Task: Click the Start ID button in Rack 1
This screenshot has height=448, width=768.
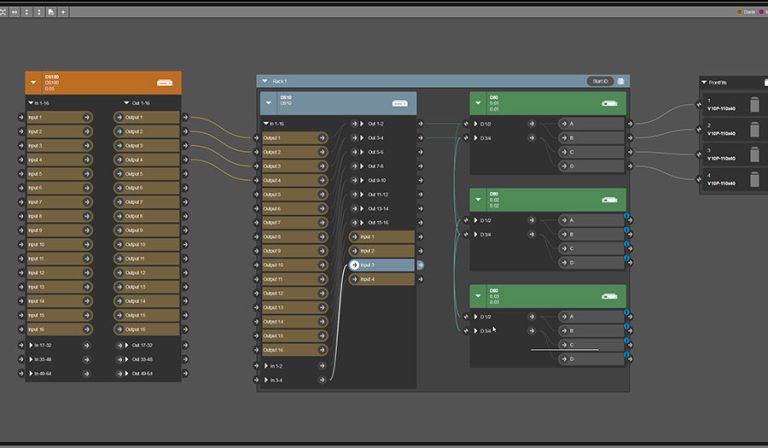Action: [x=600, y=81]
